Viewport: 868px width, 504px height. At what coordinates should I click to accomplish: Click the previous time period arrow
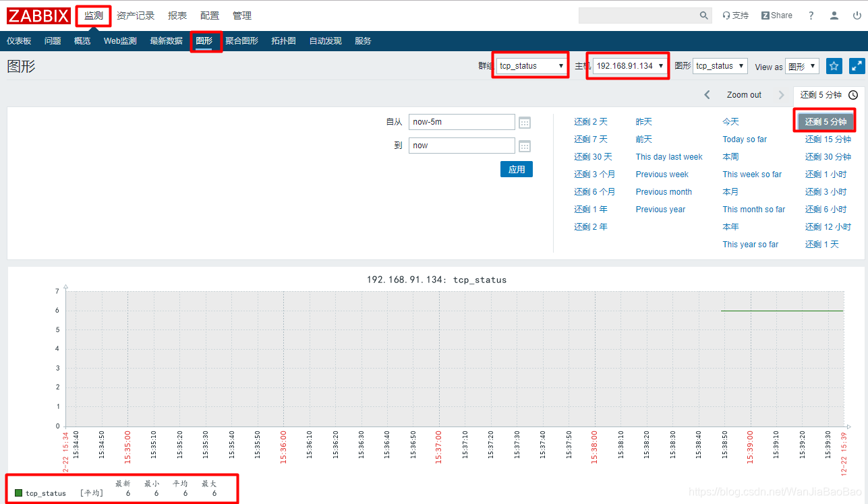click(x=707, y=95)
